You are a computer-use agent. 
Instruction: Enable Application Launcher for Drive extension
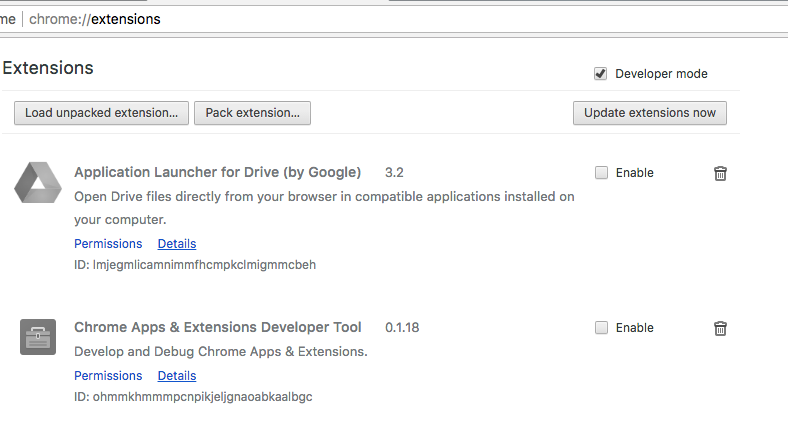601,172
